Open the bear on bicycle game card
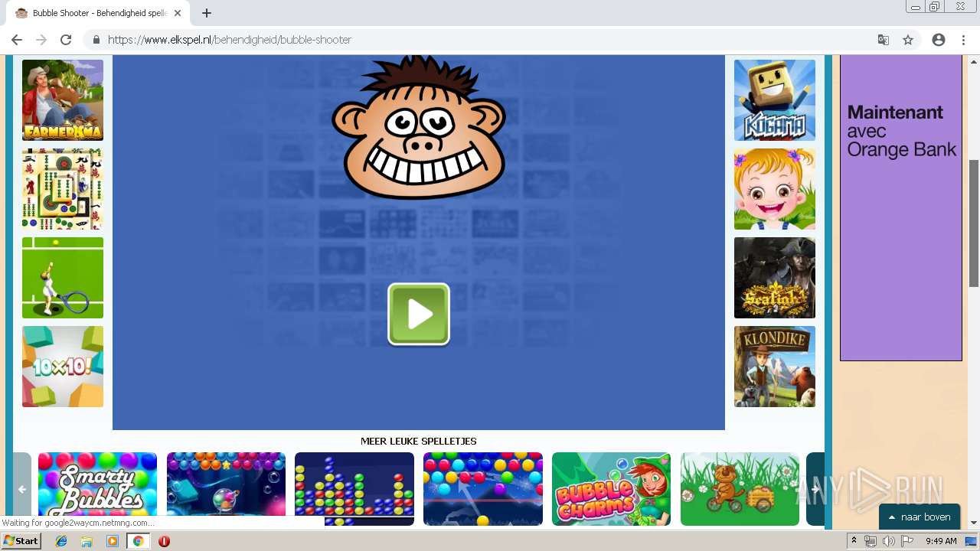980x551 pixels. click(x=740, y=489)
